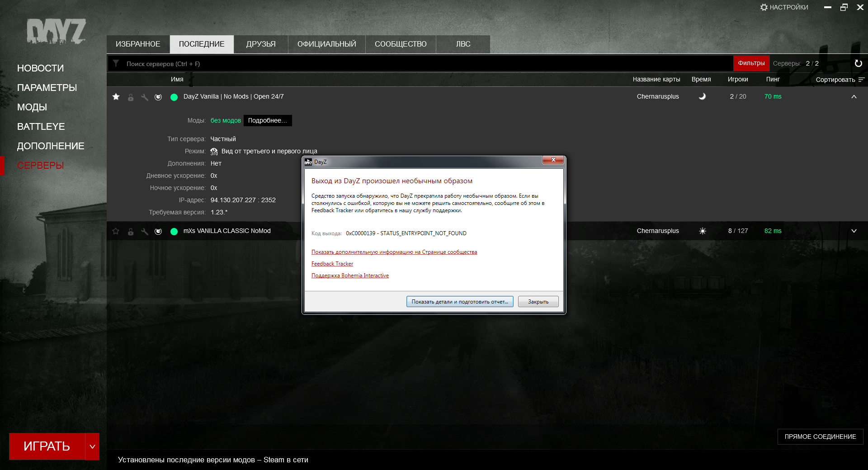The image size is (868, 470).
Task: Open settings via the gear icon
Action: [764, 7]
